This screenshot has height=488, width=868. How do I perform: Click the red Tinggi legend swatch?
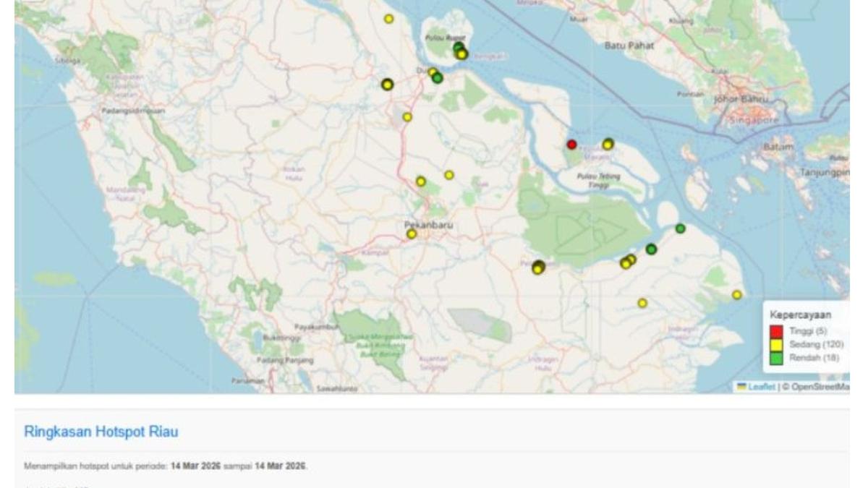(777, 332)
